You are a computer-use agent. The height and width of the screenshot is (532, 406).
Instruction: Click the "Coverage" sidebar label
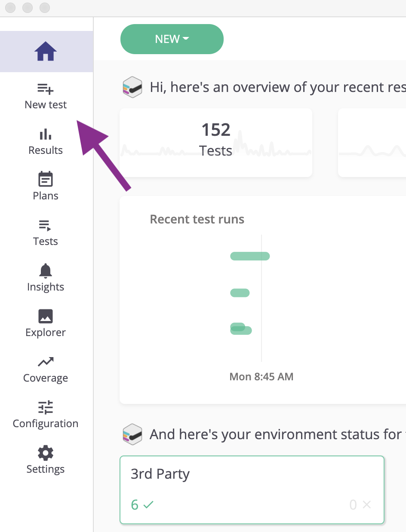(x=46, y=378)
